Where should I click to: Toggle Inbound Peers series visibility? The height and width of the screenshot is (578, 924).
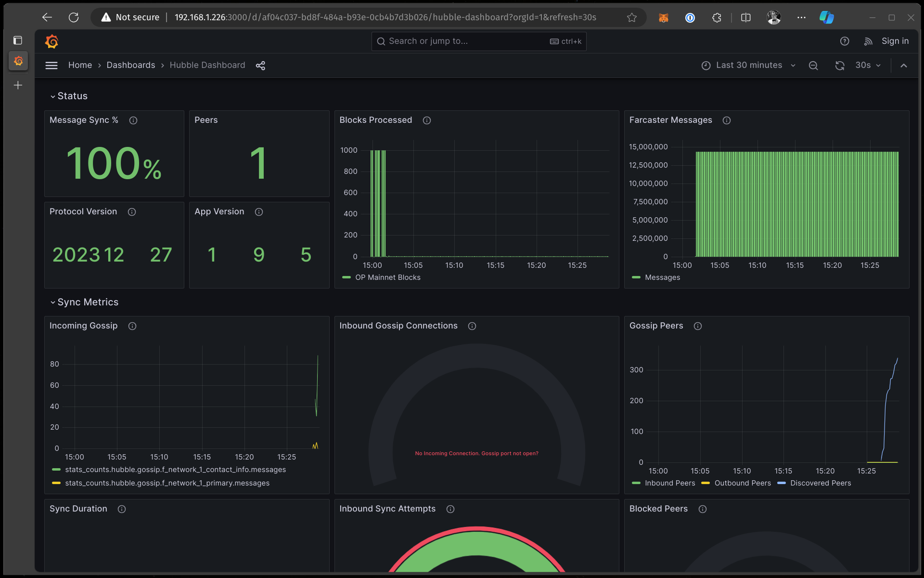(670, 483)
